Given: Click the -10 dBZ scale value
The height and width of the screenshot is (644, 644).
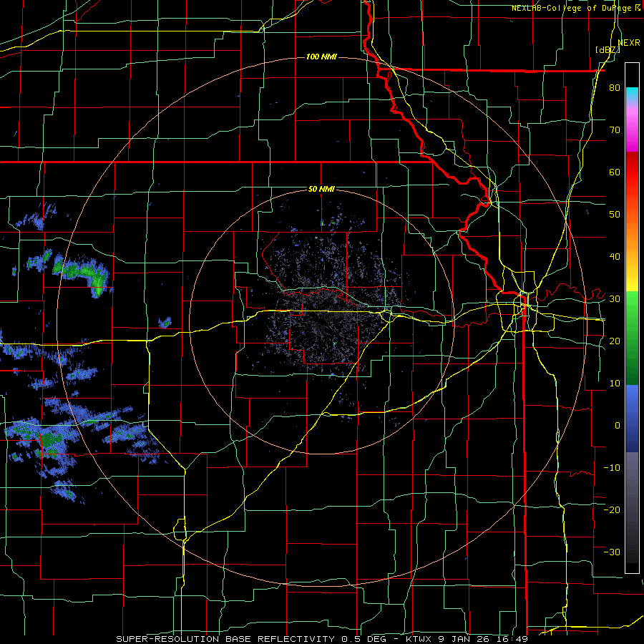Looking at the screenshot, I should (612, 467).
